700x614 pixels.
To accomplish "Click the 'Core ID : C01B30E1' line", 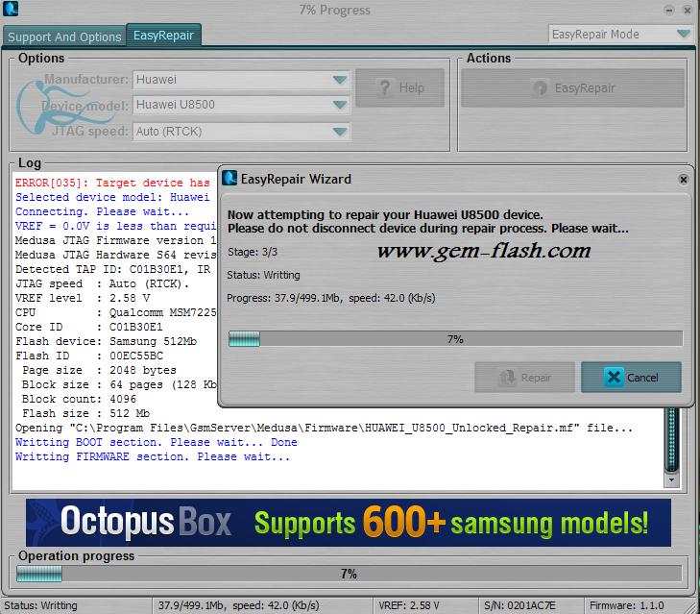I will (x=89, y=327).
